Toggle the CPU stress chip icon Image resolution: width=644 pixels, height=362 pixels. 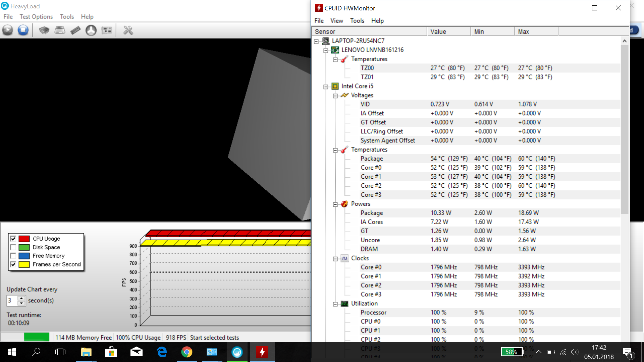(x=44, y=31)
